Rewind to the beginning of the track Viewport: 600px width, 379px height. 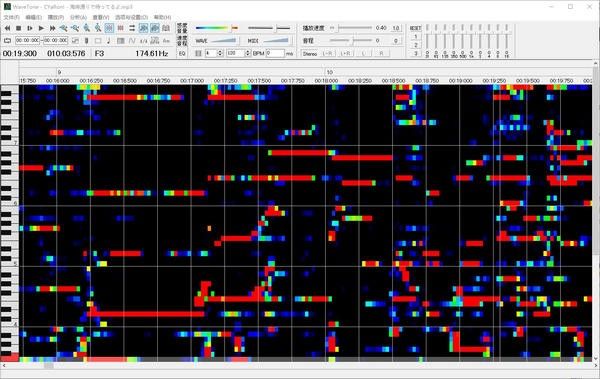7,28
